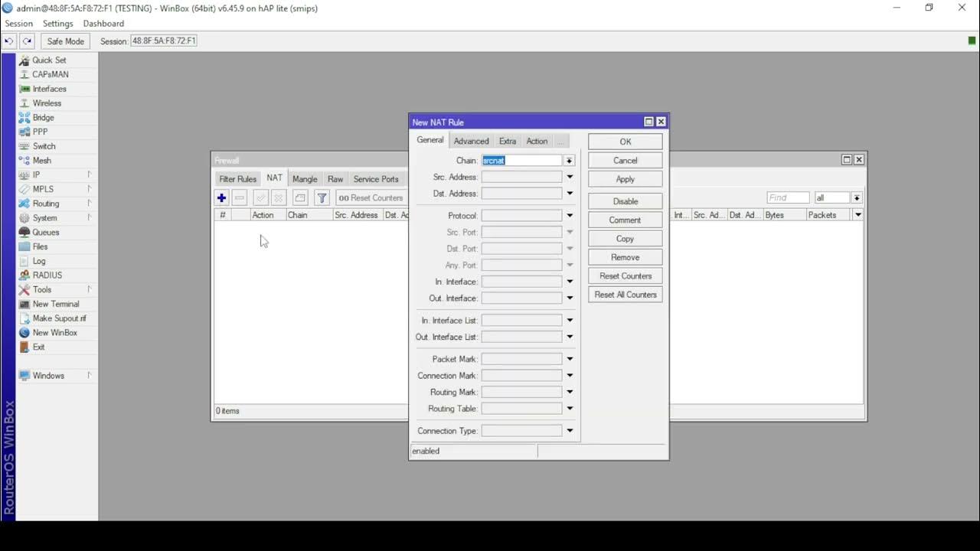Select Make Supout.rif entry
Image resolution: width=980 pixels, height=551 pixels.
tap(59, 318)
